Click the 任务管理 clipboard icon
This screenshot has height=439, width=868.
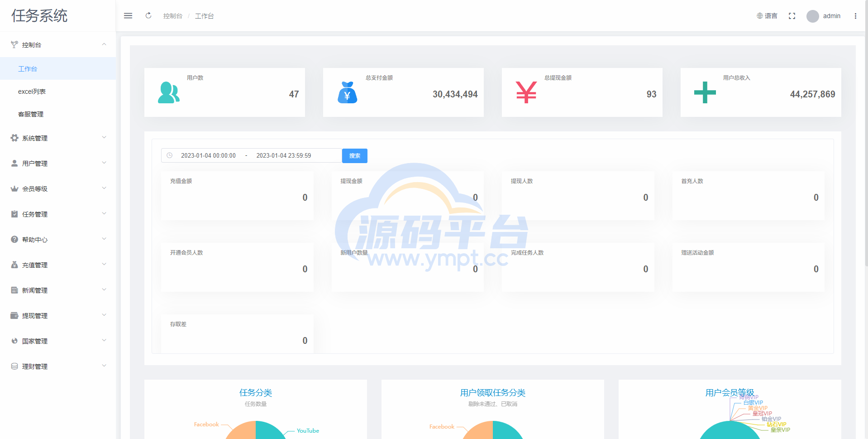click(x=14, y=214)
